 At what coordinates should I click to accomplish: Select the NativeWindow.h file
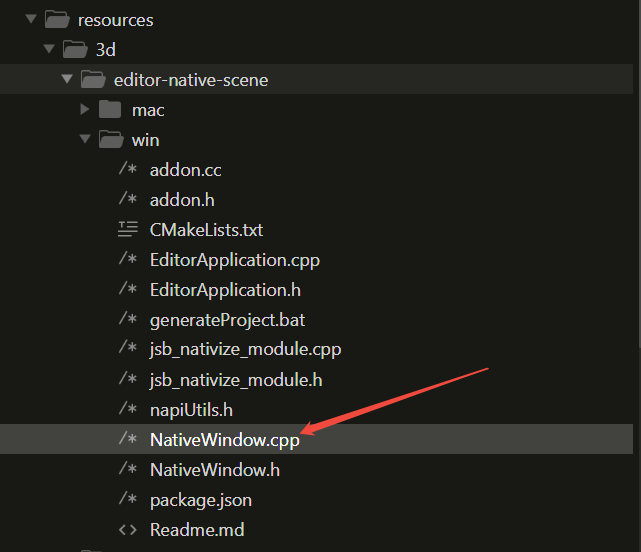pyautogui.click(x=214, y=469)
